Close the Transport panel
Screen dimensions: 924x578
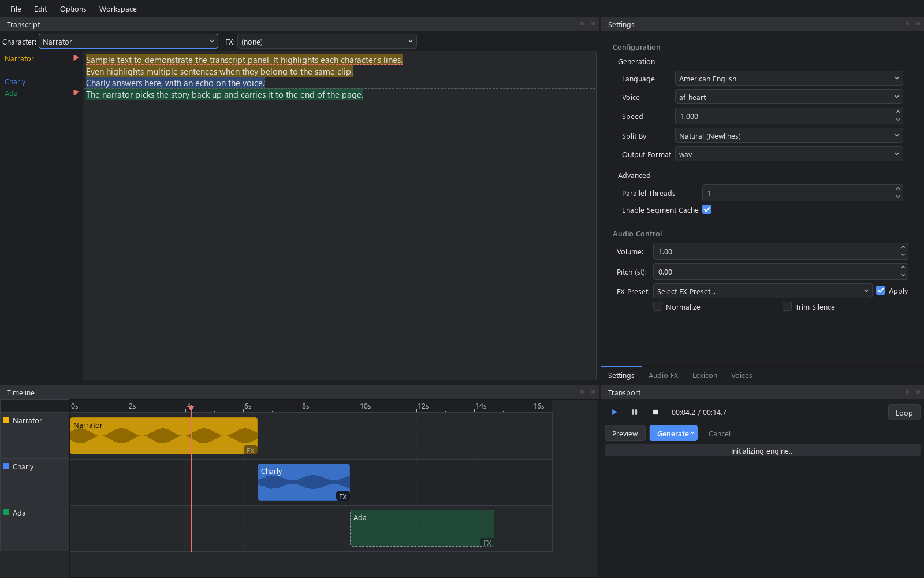click(918, 392)
